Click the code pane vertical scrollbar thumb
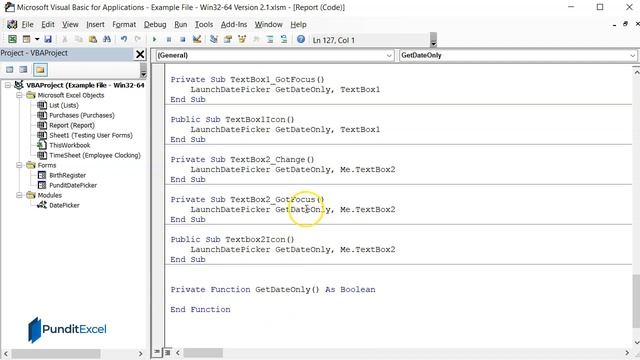The height and width of the screenshot is (360, 640). (x=636, y=301)
